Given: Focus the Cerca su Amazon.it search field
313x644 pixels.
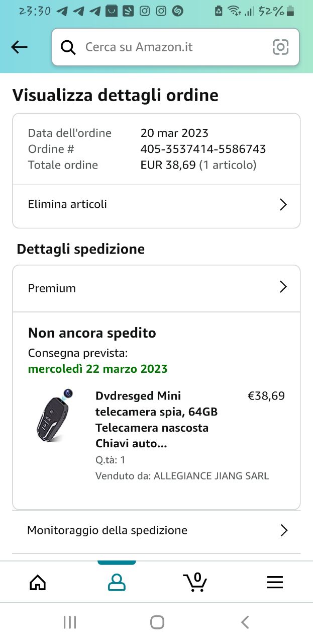Looking at the screenshot, I should tap(171, 47).
